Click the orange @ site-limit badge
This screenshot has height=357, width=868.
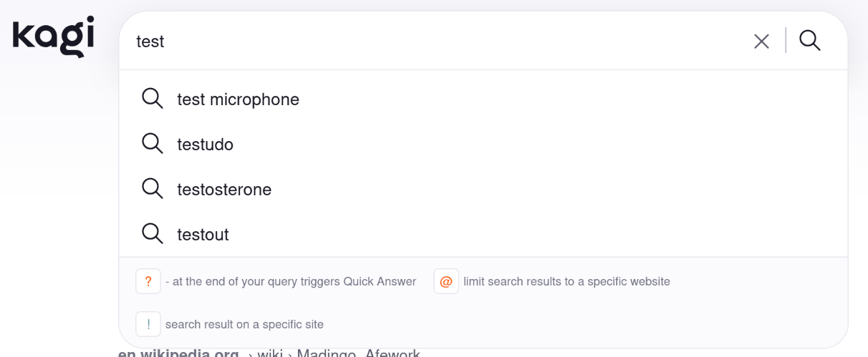(x=445, y=281)
